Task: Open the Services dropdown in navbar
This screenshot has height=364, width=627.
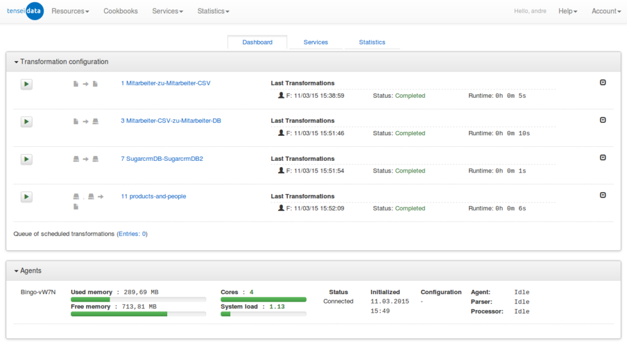Action: pos(168,11)
